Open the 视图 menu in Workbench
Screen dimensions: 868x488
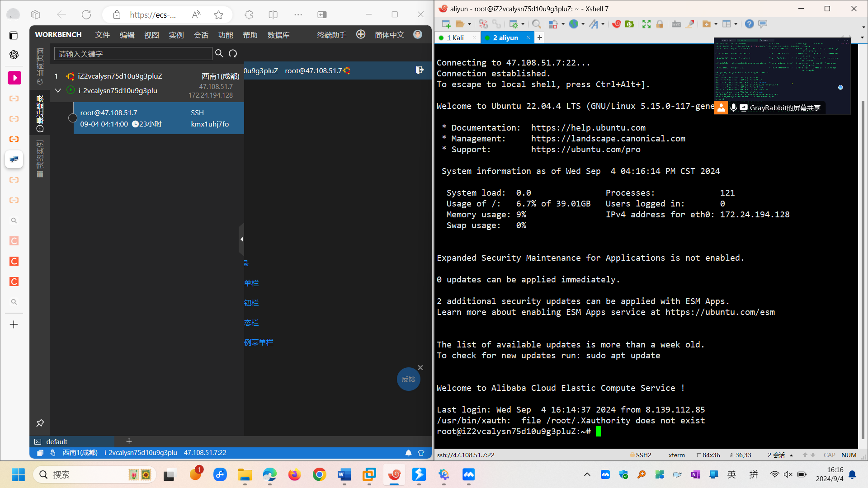click(x=151, y=35)
